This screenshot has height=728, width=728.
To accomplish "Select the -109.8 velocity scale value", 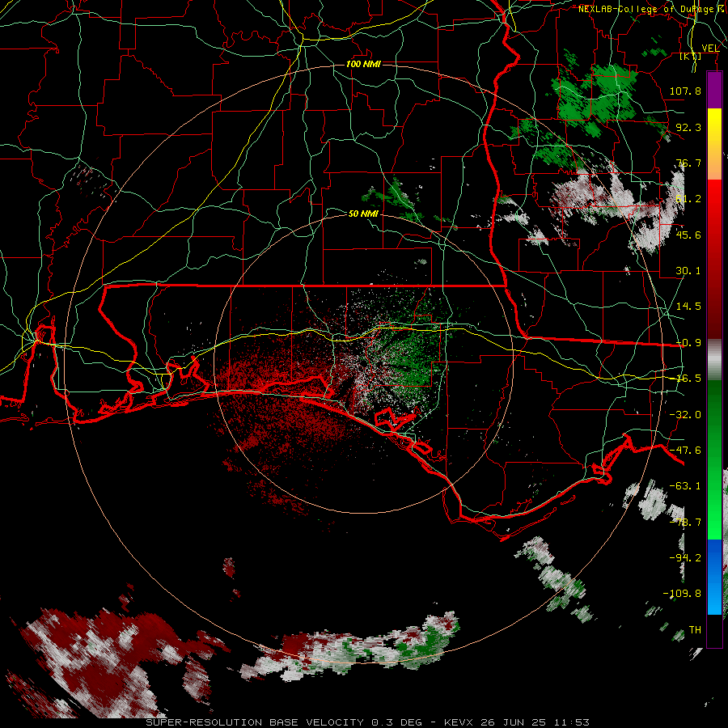I will click(x=682, y=594).
